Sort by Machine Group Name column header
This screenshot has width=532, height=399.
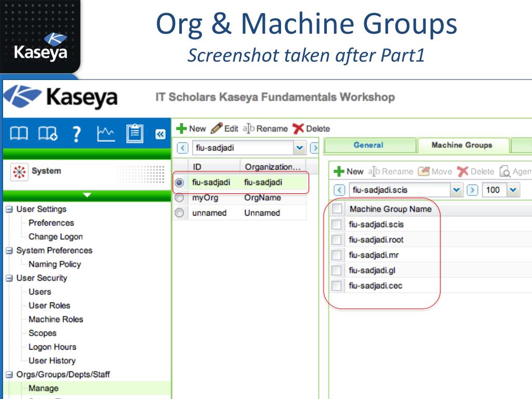click(x=391, y=209)
